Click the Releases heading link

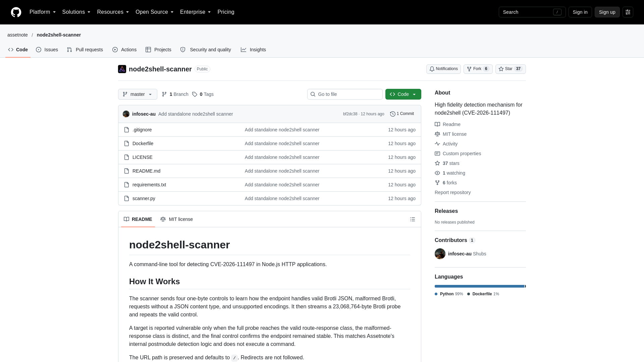click(446, 211)
